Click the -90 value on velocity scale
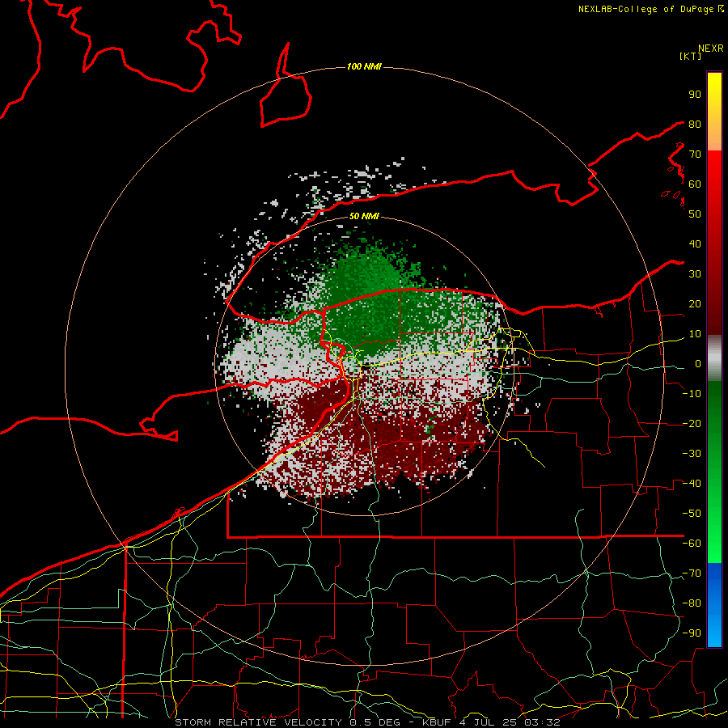This screenshot has width=728, height=728. tap(692, 633)
